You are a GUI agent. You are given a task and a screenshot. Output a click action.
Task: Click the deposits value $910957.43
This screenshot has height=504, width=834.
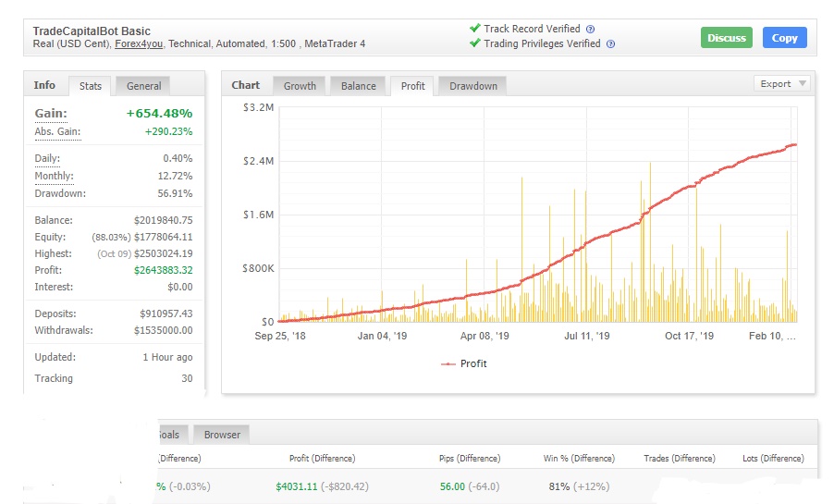click(x=166, y=314)
